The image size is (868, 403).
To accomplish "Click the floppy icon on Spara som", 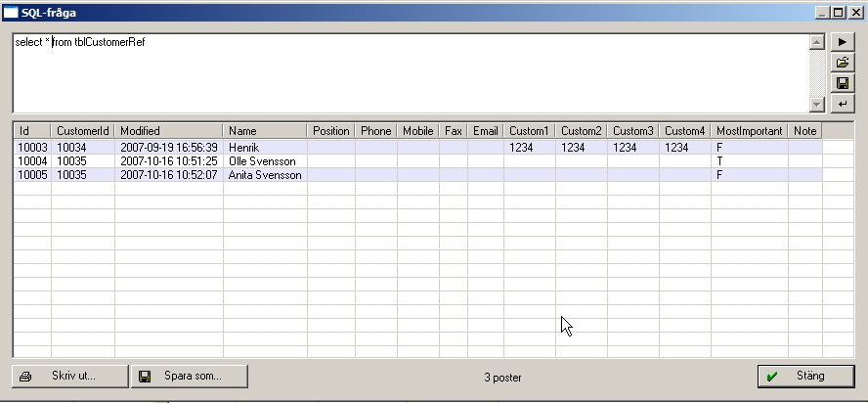I will coord(145,377).
